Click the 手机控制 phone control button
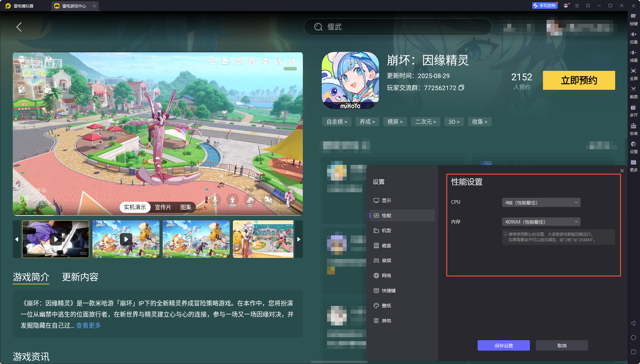This screenshot has height=364, width=640. pos(545,6)
